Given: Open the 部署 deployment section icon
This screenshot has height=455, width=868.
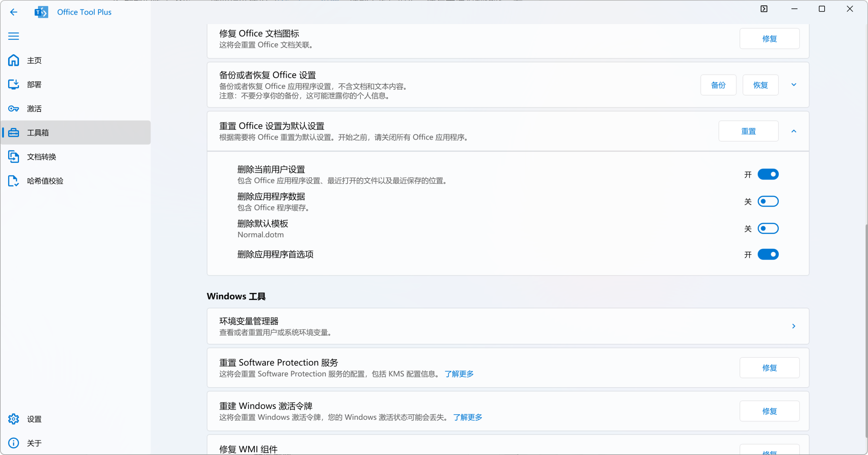Looking at the screenshot, I should [13, 84].
